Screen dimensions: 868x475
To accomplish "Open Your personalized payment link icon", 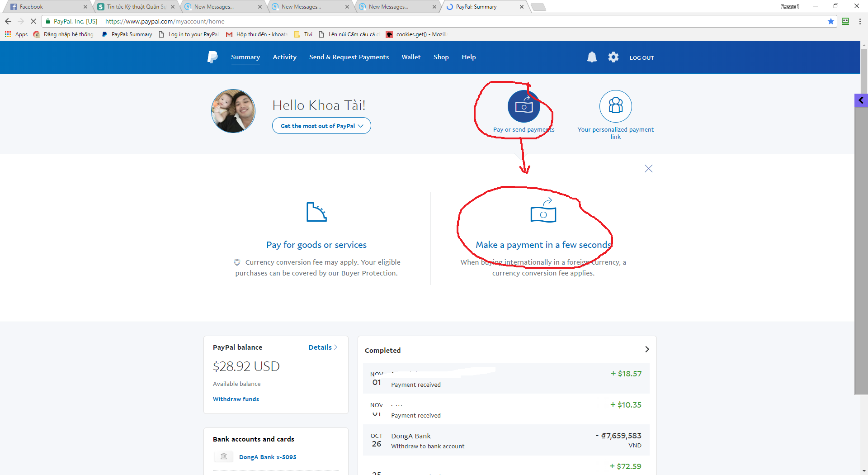I will click(615, 106).
